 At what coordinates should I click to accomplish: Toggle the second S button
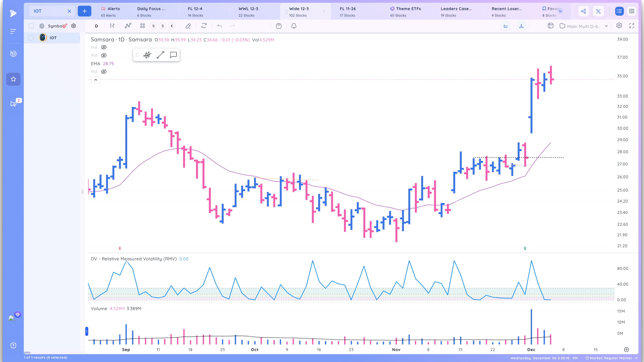coord(163,26)
